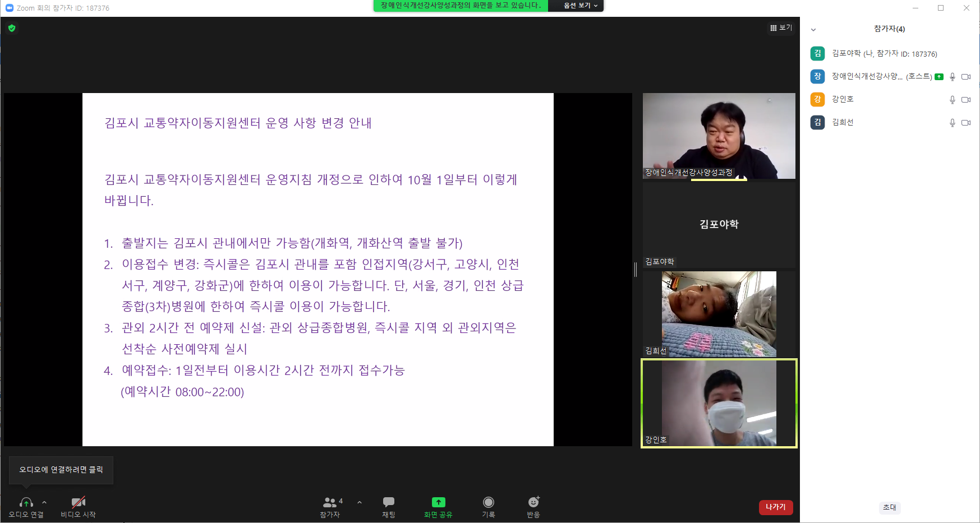Image resolution: width=980 pixels, height=523 pixels.
Task: Collapse participants panel with chevron
Action: (813, 29)
